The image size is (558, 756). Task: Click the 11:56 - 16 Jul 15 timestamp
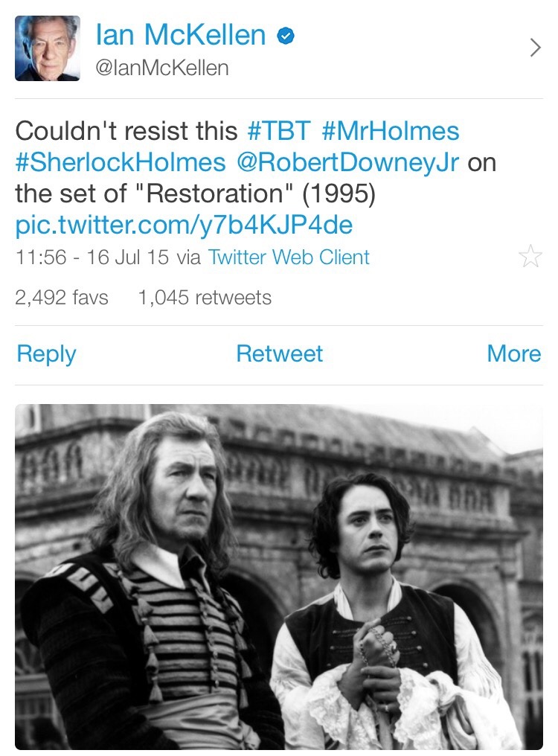(x=92, y=257)
